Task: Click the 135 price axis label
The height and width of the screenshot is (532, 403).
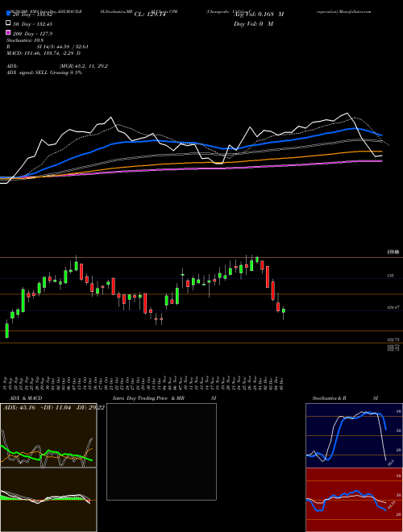Action: point(390,276)
